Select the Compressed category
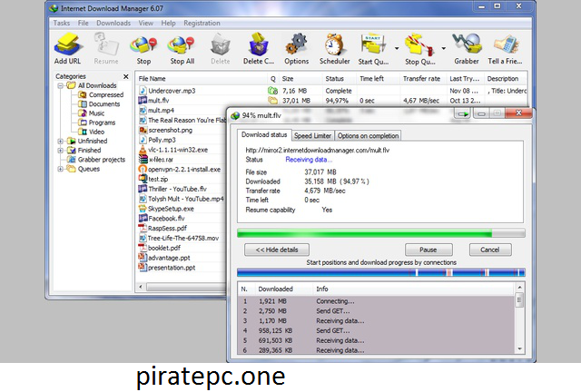The width and height of the screenshot is (581, 392). (x=101, y=95)
